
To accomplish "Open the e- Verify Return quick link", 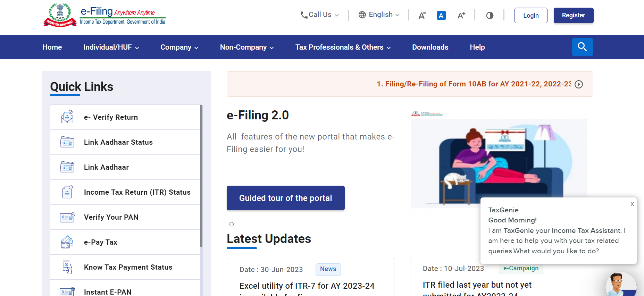I will [125, 117].
